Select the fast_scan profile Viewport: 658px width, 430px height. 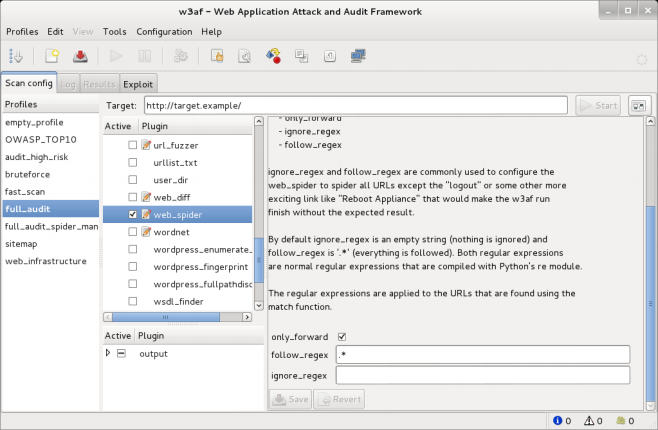[x=27, y=191]
